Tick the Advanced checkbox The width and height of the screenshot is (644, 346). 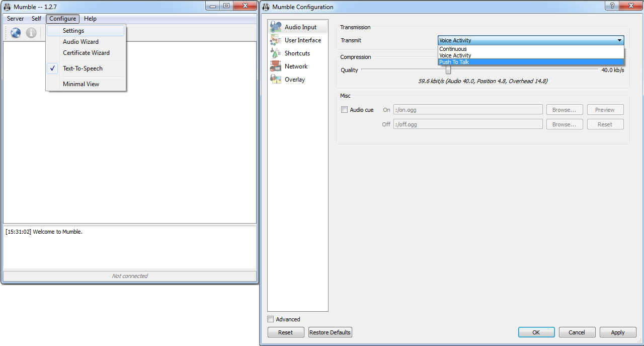(271, 319)
